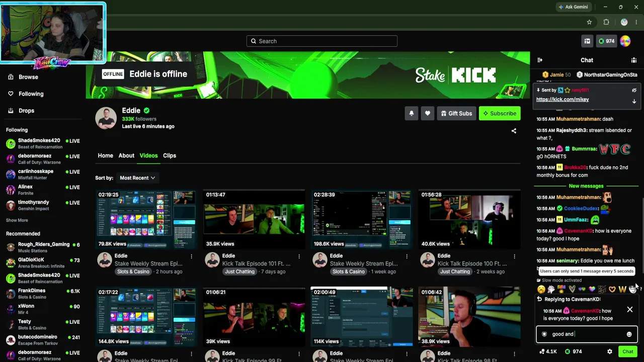Open Testy recommended channel

coord(43,324)
